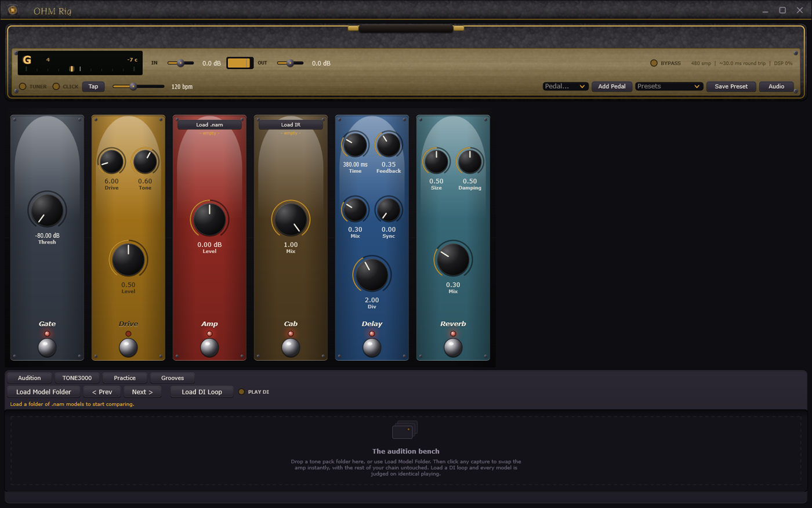Click the Gate pedal Thresh knob
This screenshot has width=812, height=508.
pos(47,210)
